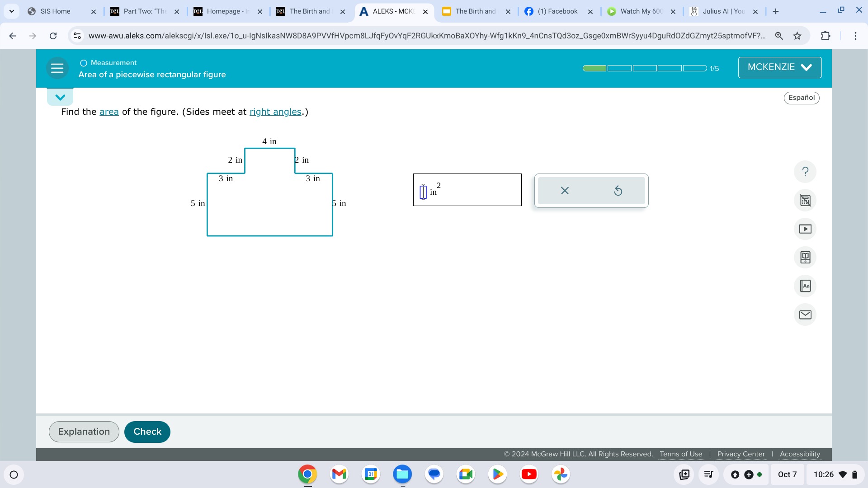Open the textbook ebook icon
This screenshot has height=488, width=868.
(805, 258)
